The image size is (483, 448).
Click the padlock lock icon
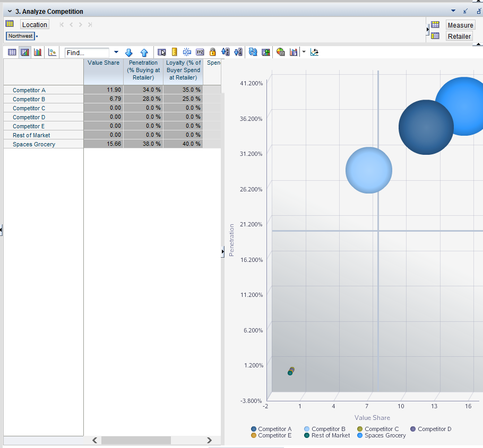212,52
